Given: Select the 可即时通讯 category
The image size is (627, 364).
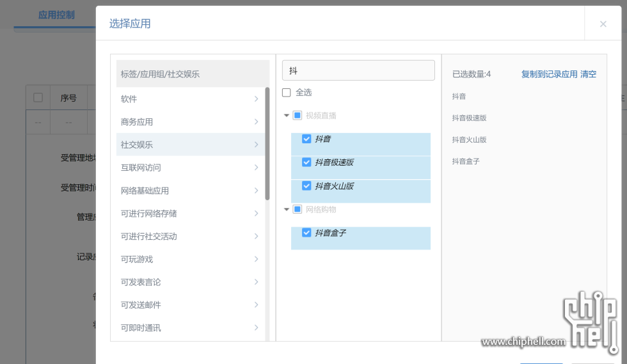Looking at the screenshot, I should [x=191, y=328].
